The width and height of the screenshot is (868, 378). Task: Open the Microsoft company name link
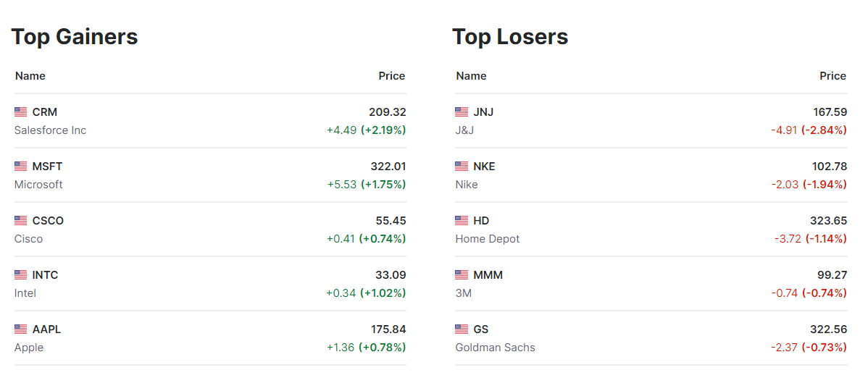(x=38, y=185)
